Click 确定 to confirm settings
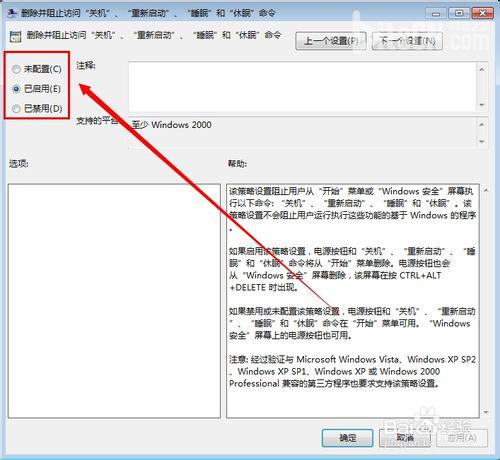This screenshot has width=500, height=460. [347, 438]
